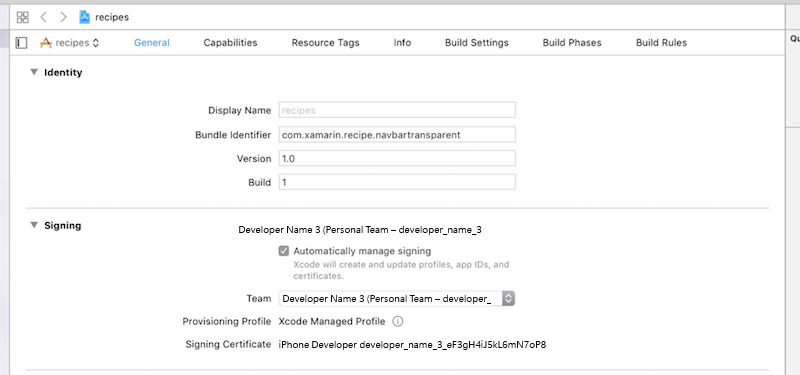Edit the Bundle Identifier field
This screenshot has height=375, width=800.
click(x=397, y=135)
